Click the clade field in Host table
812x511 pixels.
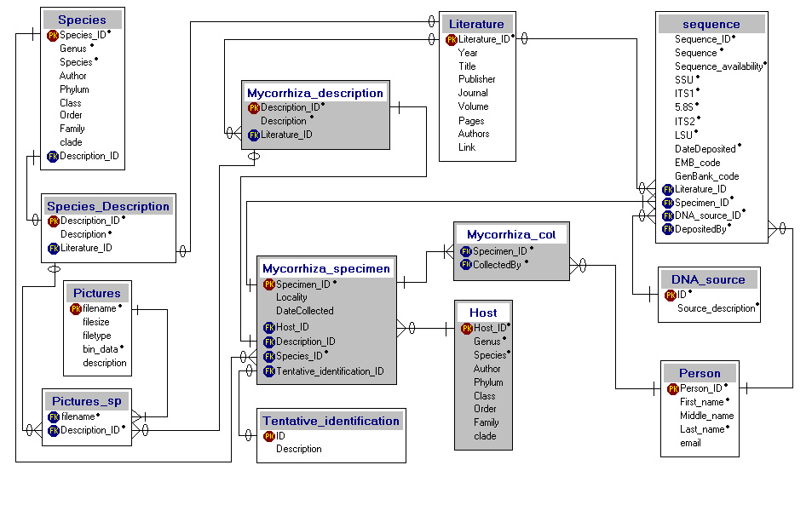tap(485, 436)
